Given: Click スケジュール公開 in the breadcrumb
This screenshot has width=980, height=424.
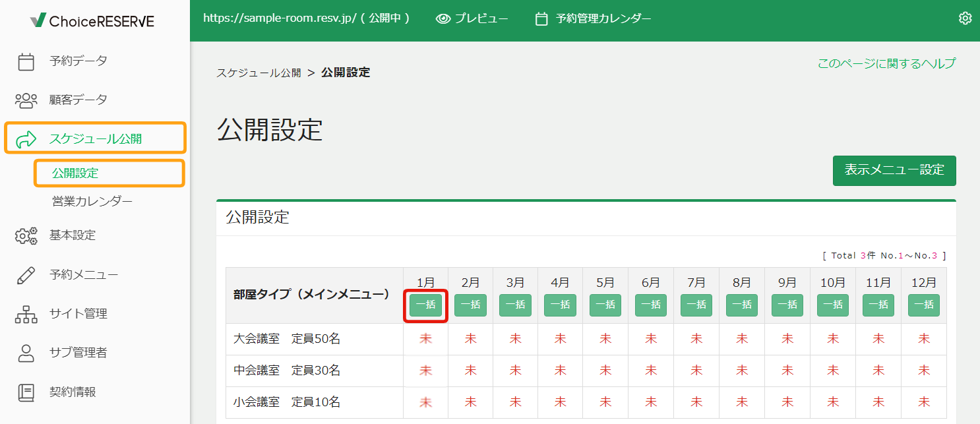Looking at the screenshot, I should (x=259, y=73).
